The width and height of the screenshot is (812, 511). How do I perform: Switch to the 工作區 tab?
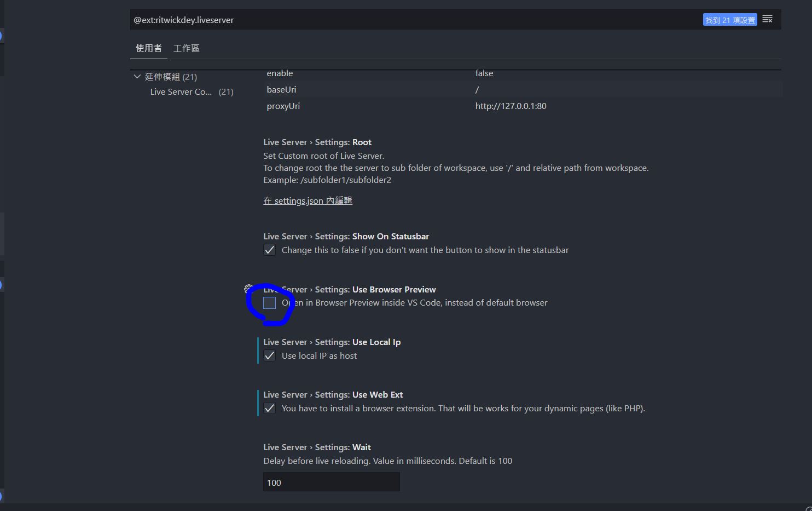tap(186, 48)
